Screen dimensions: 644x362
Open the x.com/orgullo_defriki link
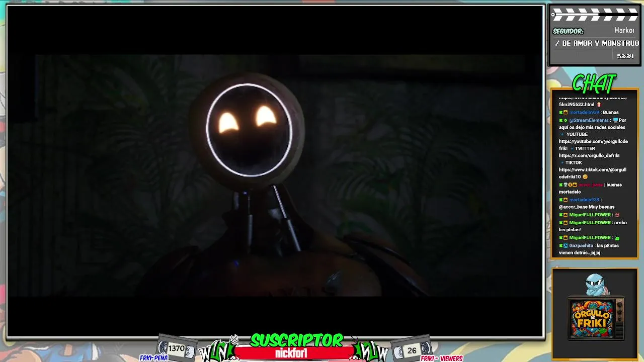point(589,155)
